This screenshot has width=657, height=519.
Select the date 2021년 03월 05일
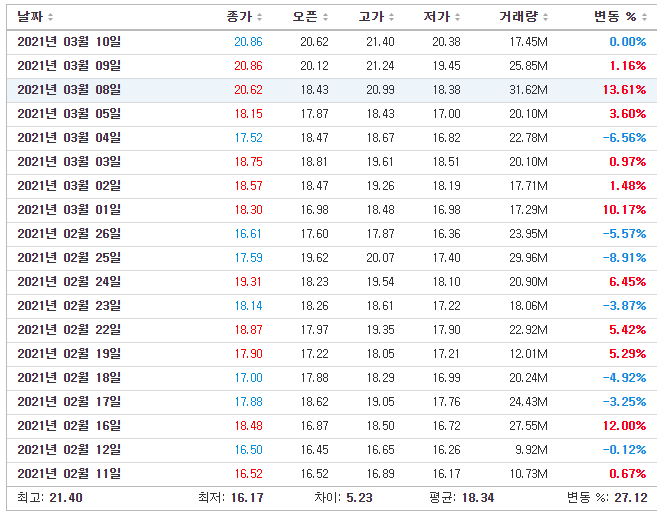69,114
